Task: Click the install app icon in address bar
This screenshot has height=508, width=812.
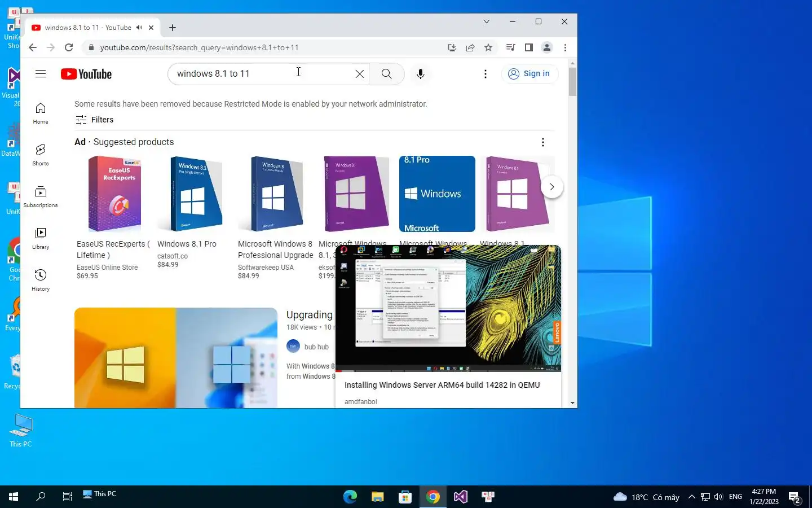Action: 452,47
